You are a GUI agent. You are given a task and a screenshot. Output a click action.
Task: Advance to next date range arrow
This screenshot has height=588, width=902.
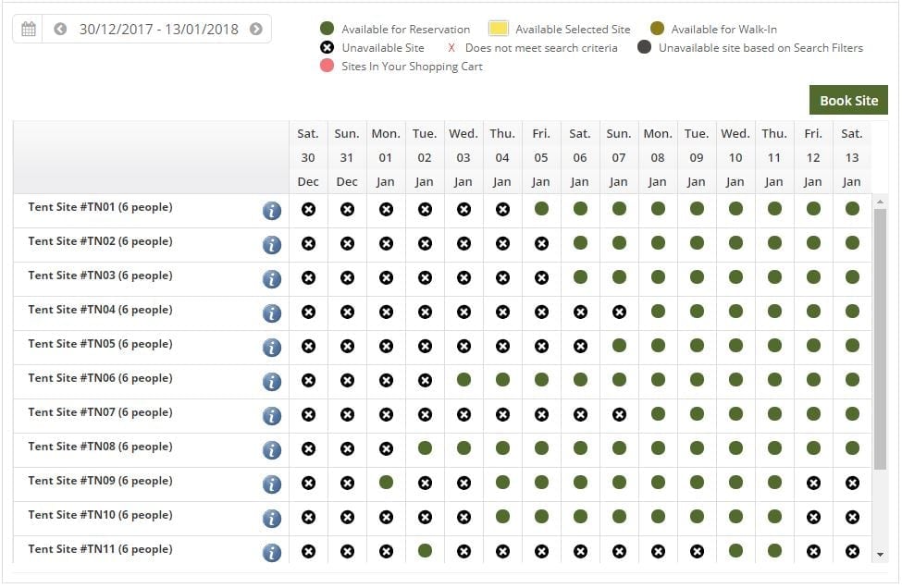click(256, 29)
